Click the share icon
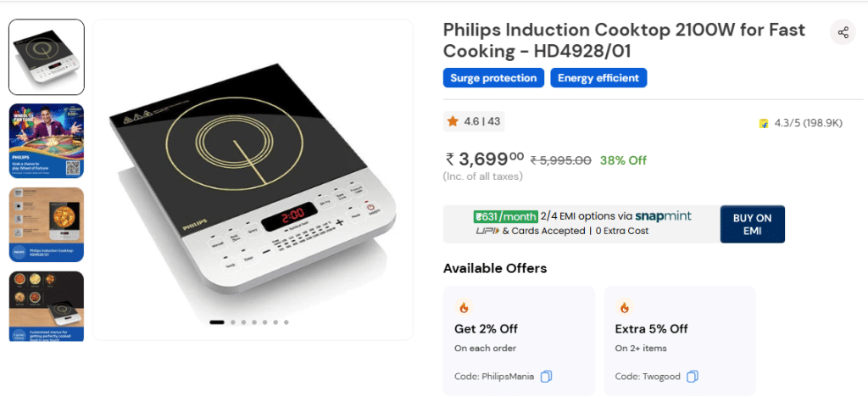The width and height of the screenshot is (868, 397). tap(843, 33)
